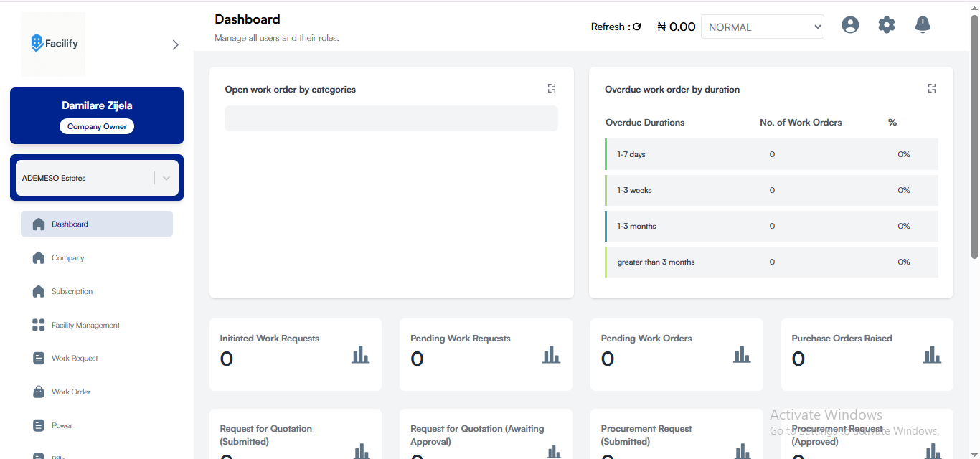Open the NORMAL mode dropdown
980x459 pixels.
click(x=762, y=27)
